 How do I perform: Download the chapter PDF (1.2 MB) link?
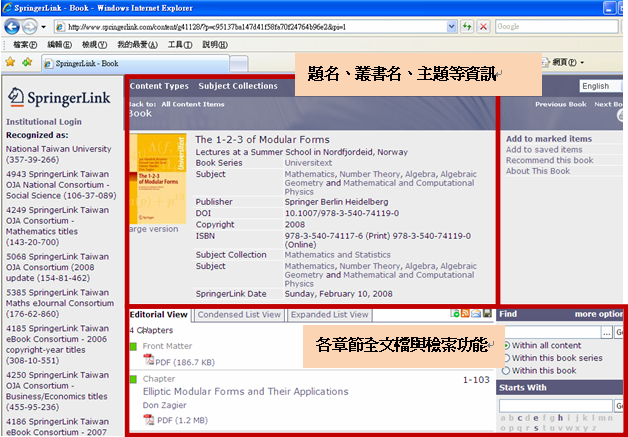pos(182,420)
